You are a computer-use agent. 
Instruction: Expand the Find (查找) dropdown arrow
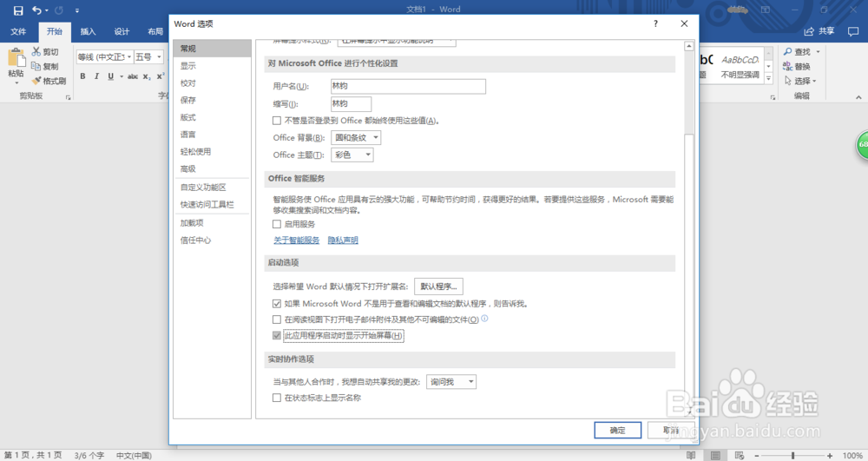[x=819, y=51]
